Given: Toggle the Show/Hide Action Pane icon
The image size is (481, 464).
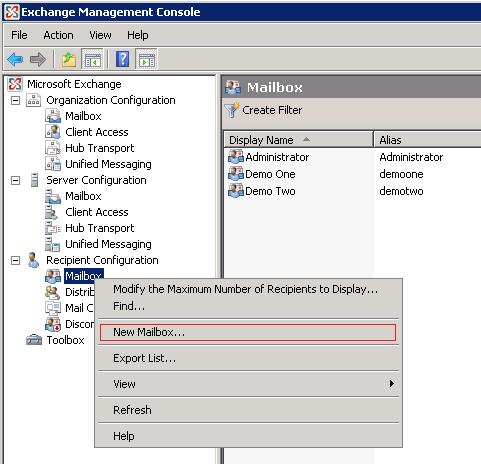Looking at the screenshot, I should coord(147,60).
